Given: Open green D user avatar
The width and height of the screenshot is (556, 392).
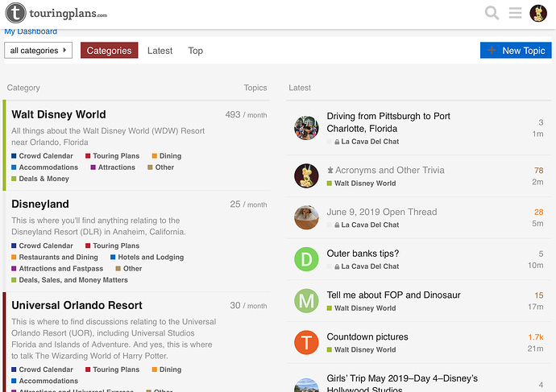Looking at the screenshot, I should click(306, 259).
